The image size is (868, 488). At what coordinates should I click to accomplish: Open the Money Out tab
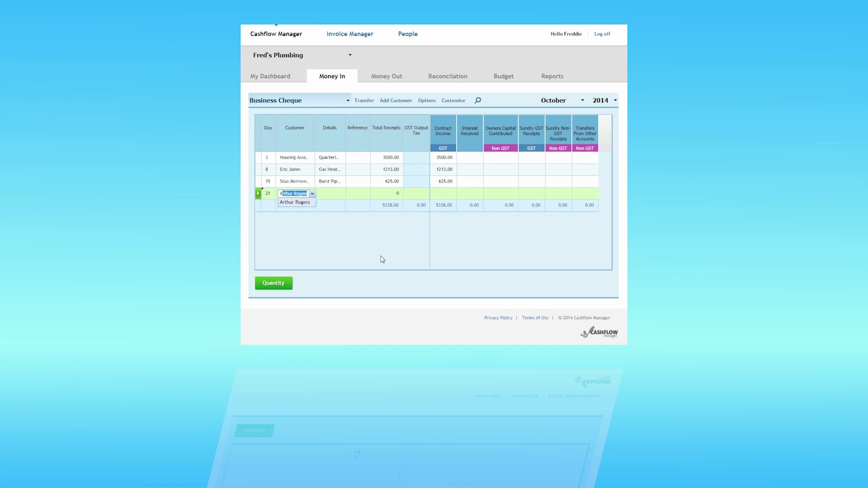click(387, 76)
